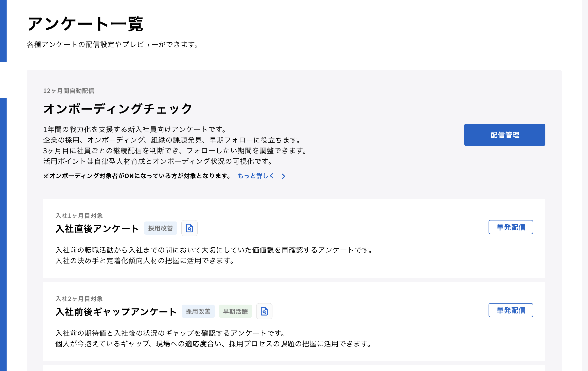Click the 入社直後アンケート survey title
Viewport: 588px width, 371px height.
(97, 228)
